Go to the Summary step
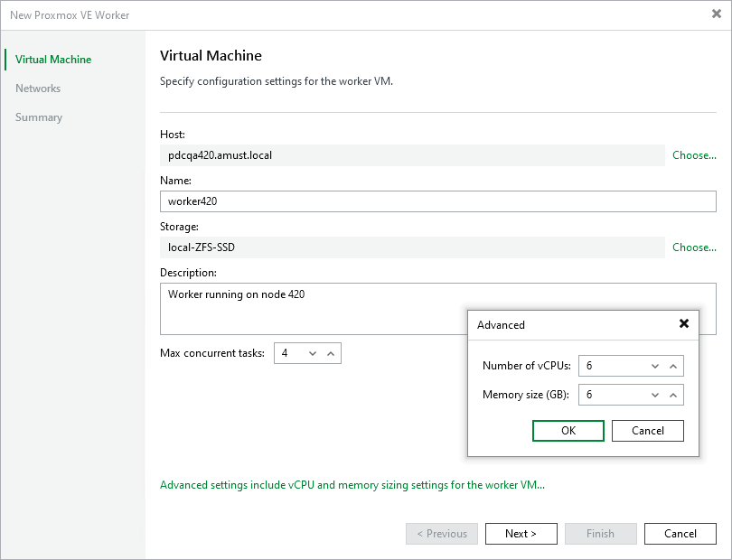This screenshot has width=732, height=560. [39, 117]
